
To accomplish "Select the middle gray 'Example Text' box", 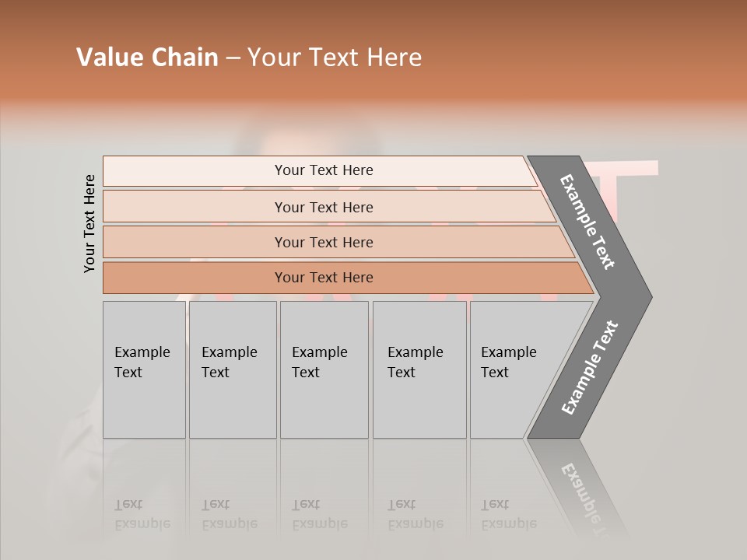I will 324,369.
